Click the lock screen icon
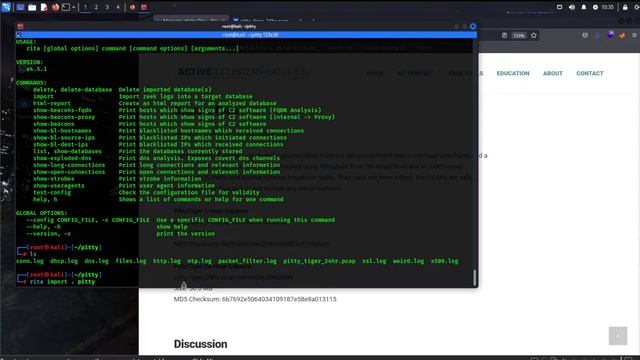 pyautogui.click(x=625, y=7)
